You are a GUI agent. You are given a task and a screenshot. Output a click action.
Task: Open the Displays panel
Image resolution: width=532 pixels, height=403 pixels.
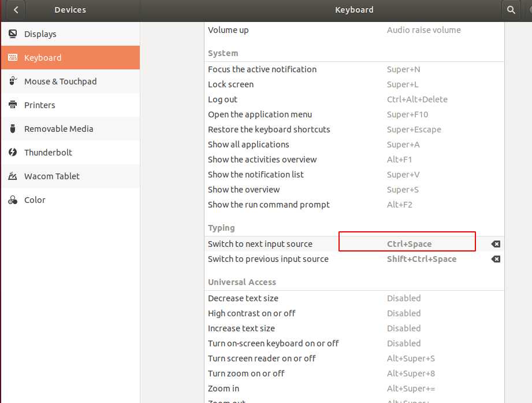point(70,34)
